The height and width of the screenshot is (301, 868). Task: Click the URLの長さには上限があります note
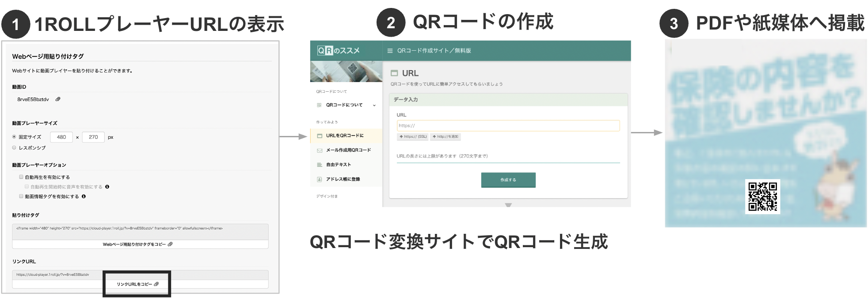tap(442, 156)
